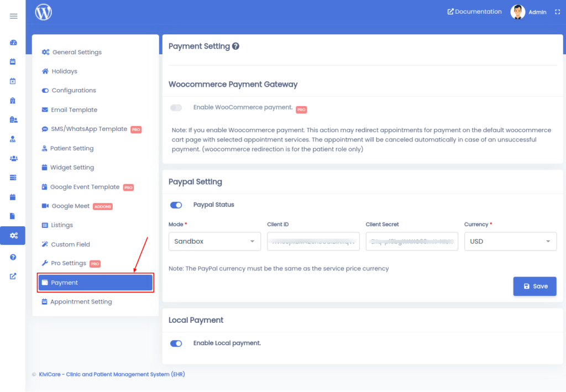Open the single user sidebar icon
The height and width of the screenshot is (392, 566).
(13, 139)
